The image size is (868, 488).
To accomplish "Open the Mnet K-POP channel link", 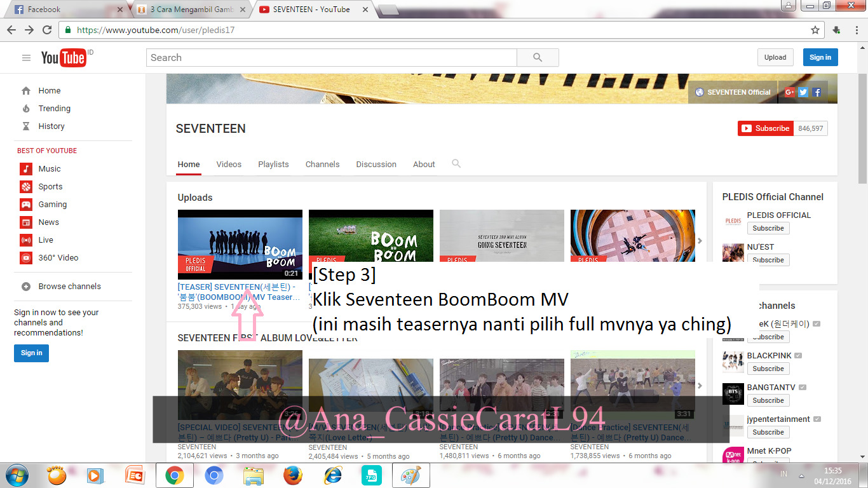I will coord(769,451).
